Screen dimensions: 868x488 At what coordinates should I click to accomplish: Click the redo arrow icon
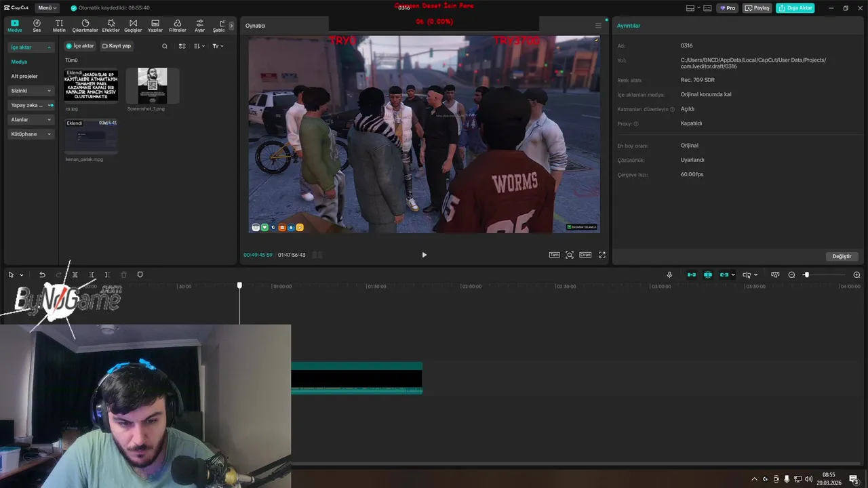click(x=58, y=274)
